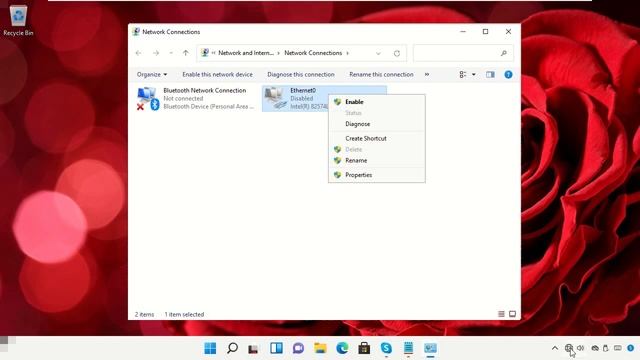Click the '1 item selected' status text
The width and height of the screenshot is (640, 360).
(184, 314)
